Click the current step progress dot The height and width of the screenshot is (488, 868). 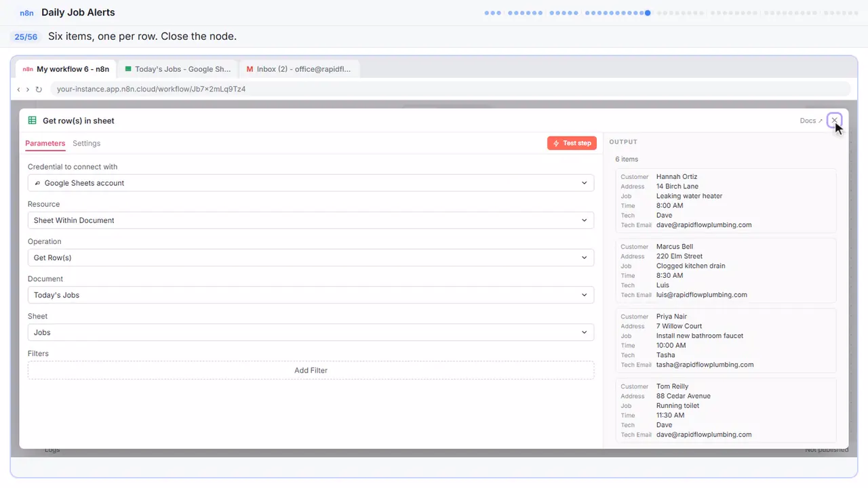click(648, 12)
